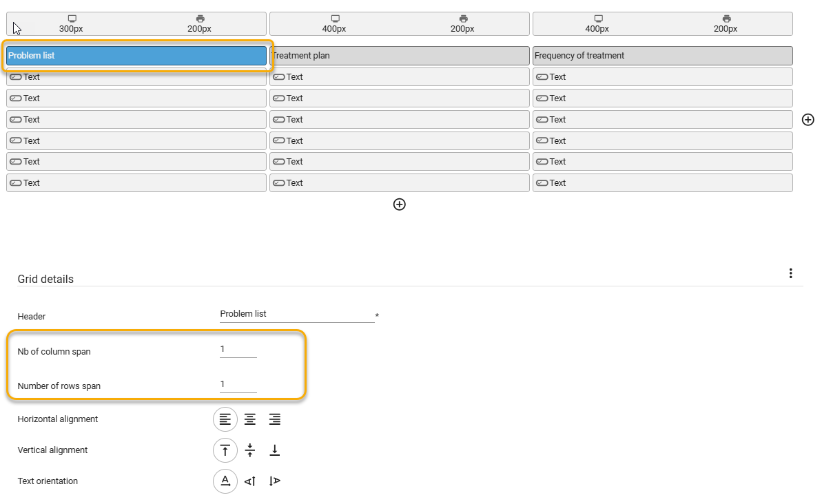The width and height of the screenshot is (822, 504).
Task: Click the add row plus icon
Action: [x=399, y=204]
